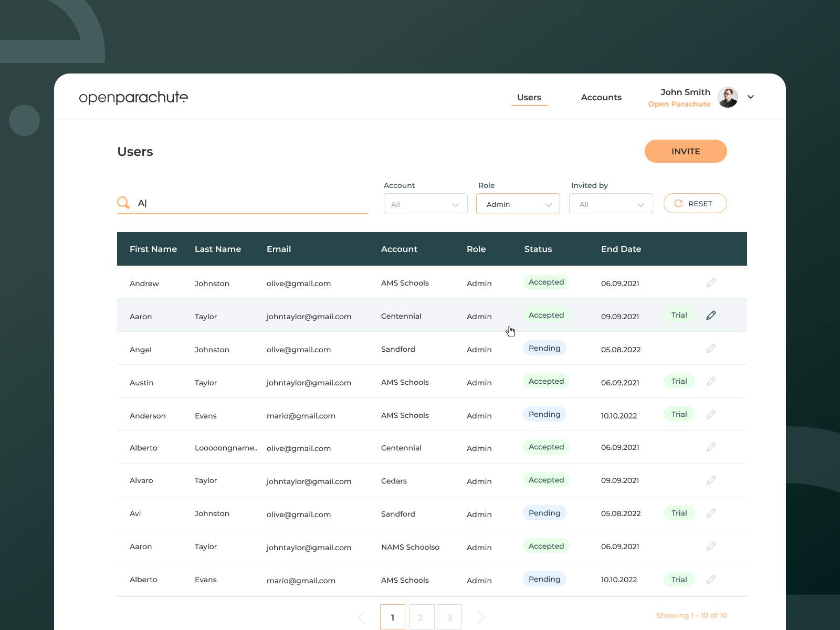Image resolution: width=840 pixels, height=630 pixels.
Task: Open edit pencil for Austin Taylor
Action: (x=711, y=382)
